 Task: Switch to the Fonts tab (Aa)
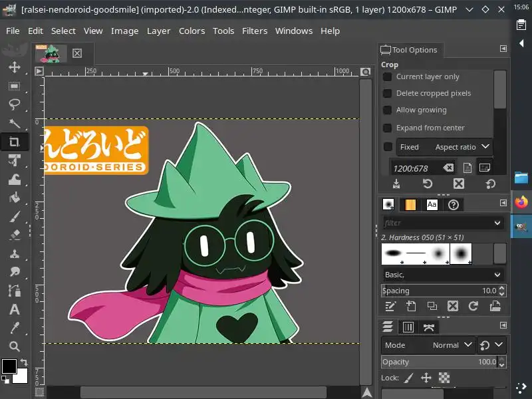(x=432, y=205)
